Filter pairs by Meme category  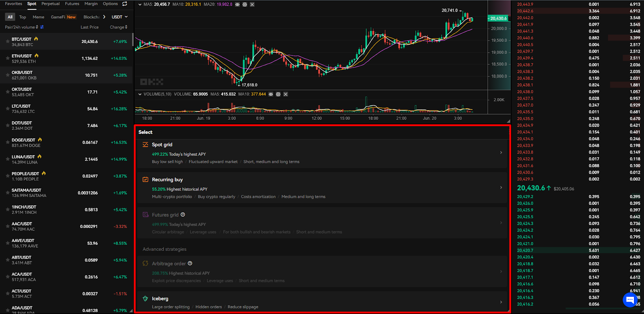click(x=39, y=17)
